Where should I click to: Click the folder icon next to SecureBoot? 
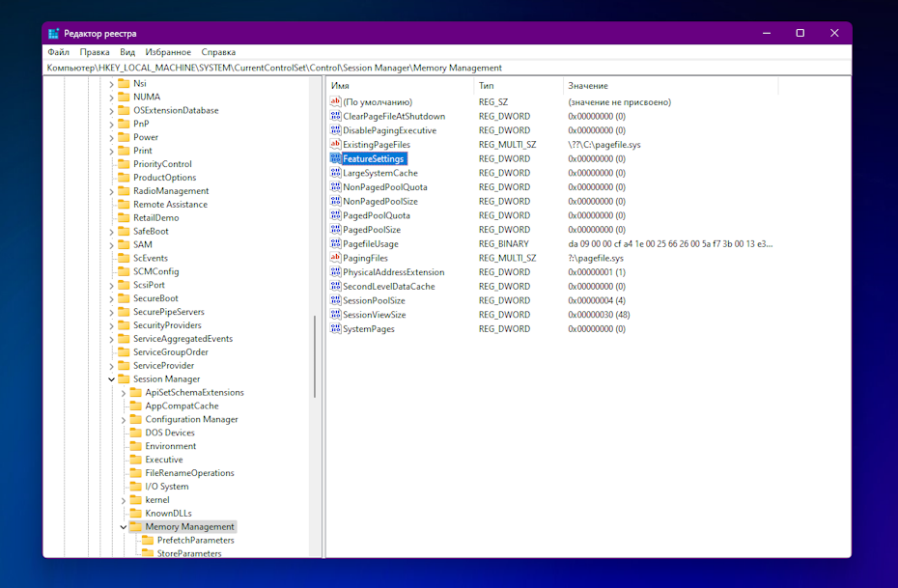pos(124,299)
